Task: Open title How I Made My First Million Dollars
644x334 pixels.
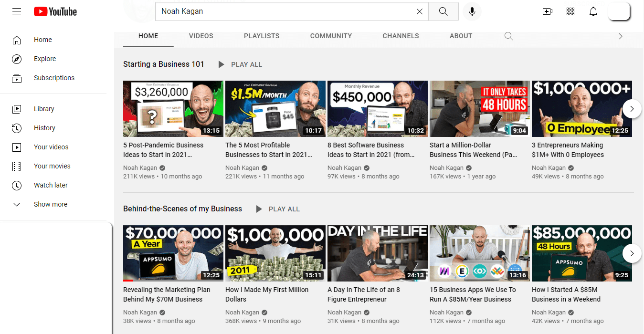Action: coord(267,294)
